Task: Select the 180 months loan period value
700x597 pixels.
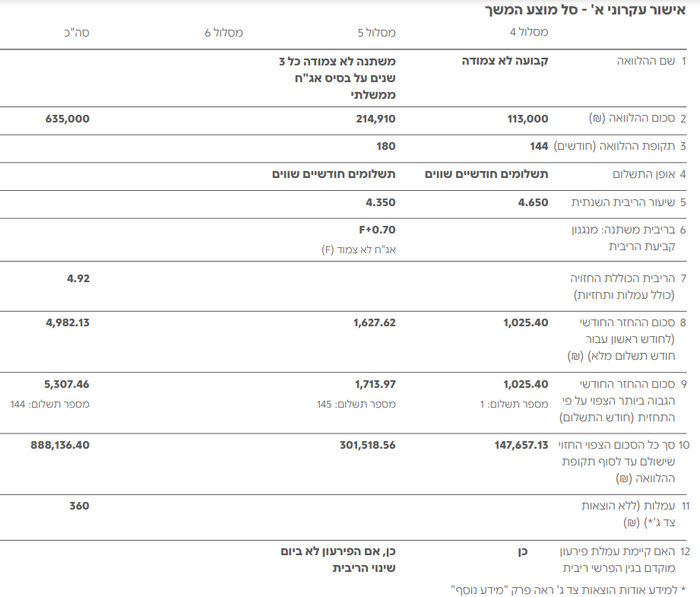Action: (x=385, y=146)
